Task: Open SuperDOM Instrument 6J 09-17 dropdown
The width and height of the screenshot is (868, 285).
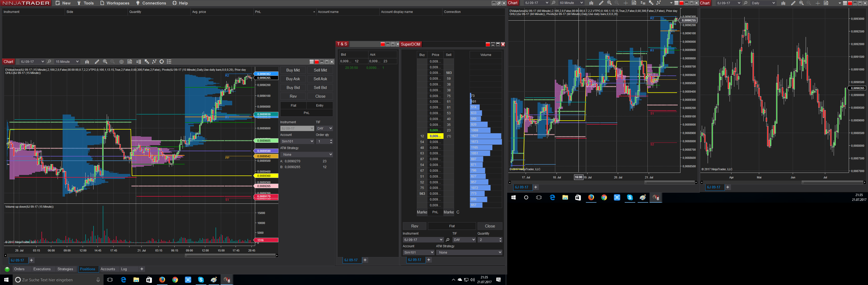Action: pos(423,240)
